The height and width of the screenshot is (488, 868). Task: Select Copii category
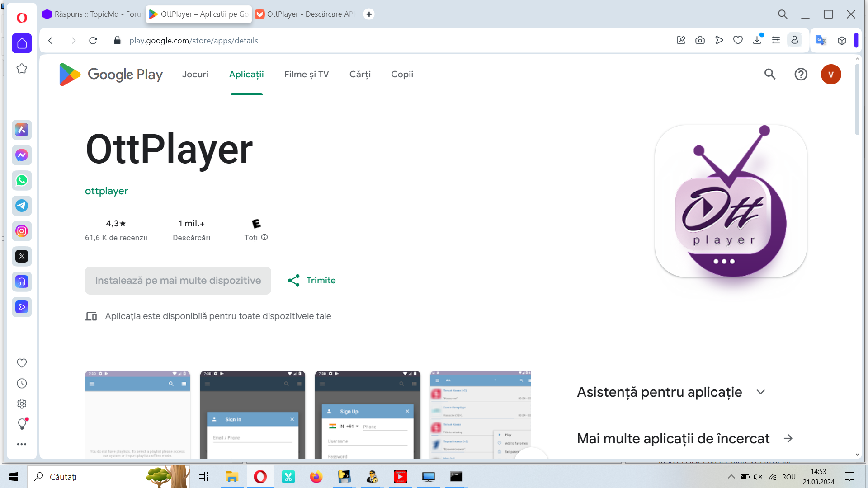click(402, 74)
